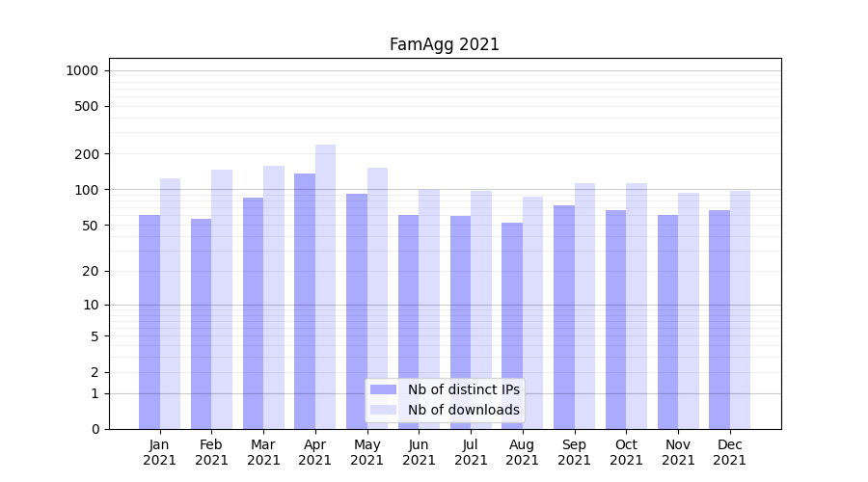Select the 'Nb of distinct IPs' legend label

tap(463, 389)
